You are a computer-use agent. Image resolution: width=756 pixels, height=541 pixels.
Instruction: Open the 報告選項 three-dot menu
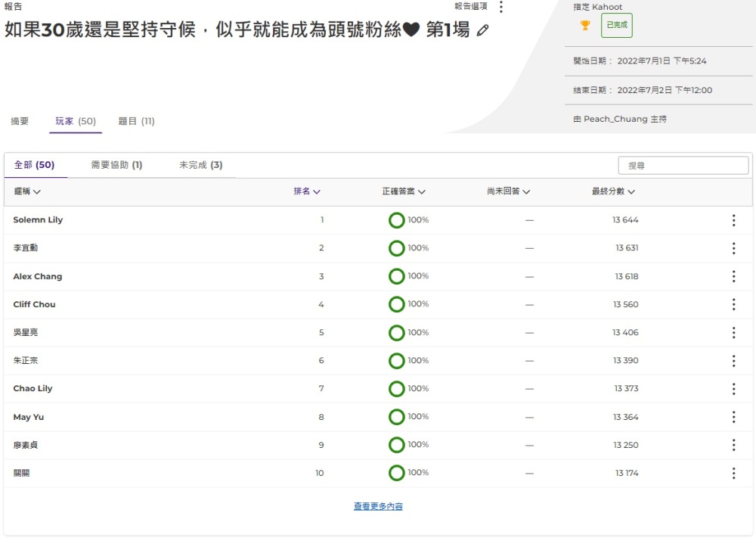pos(501,7)
